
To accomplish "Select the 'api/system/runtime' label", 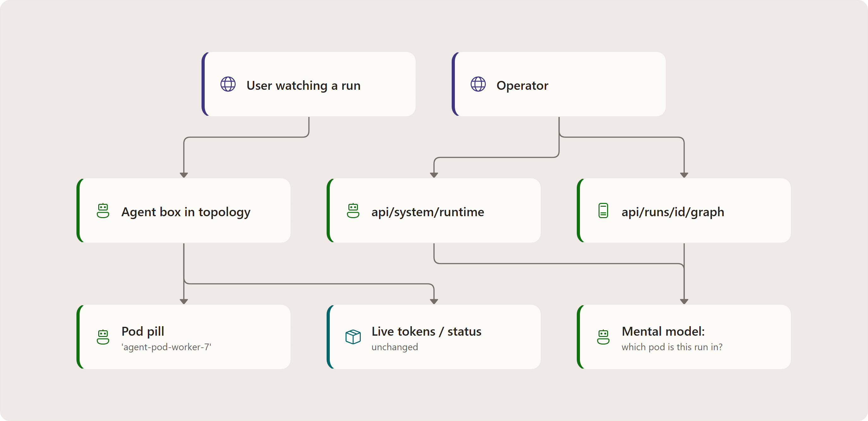I will 428,212.
